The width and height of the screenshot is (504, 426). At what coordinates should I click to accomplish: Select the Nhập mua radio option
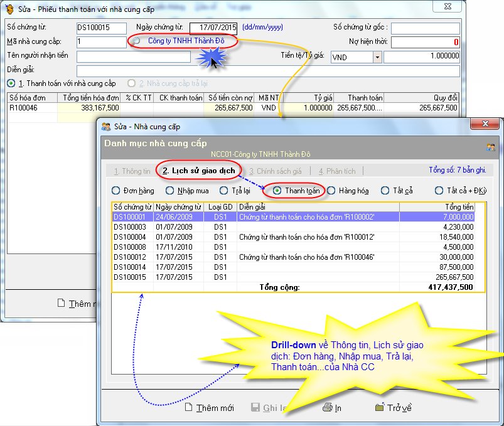pyautogui.click(x=169, y=191)
